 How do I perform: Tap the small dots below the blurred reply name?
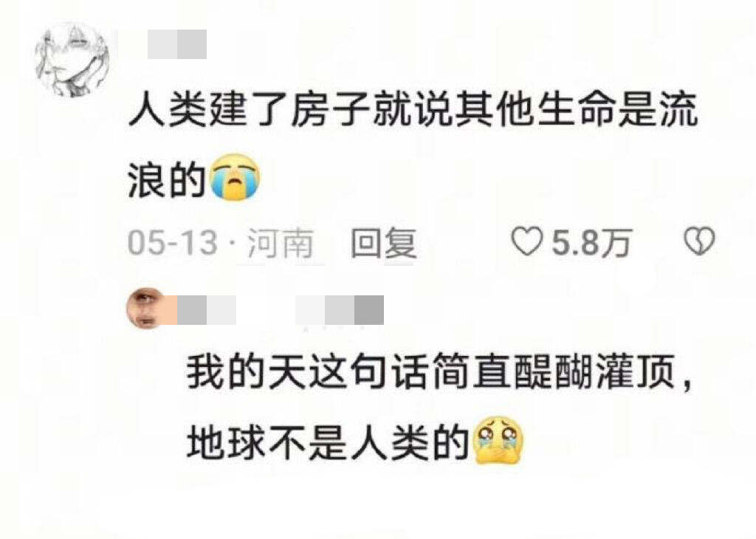pos(334,329)
